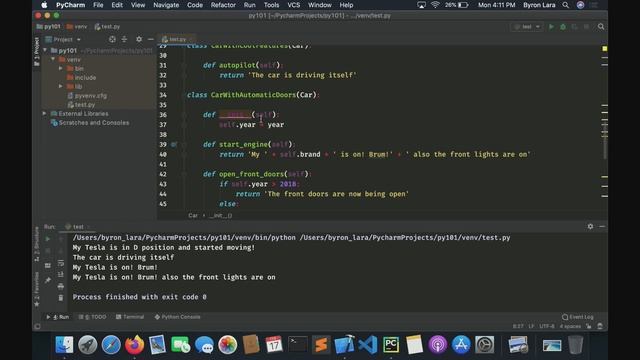640x360 pixels.
Task: Minimize the Run tool window
Action: tap(602, 226)
